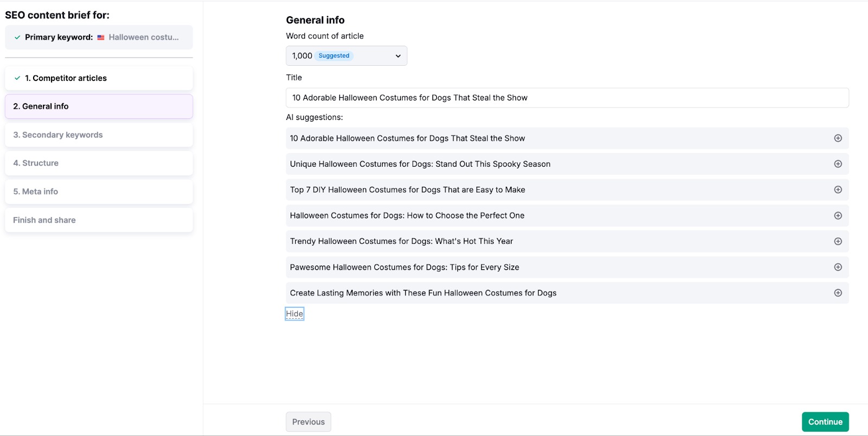Image resolution: width=868 pixels, height=436 pixels.
Task: Open the word count of article dropdown
Action: [346, 55]
